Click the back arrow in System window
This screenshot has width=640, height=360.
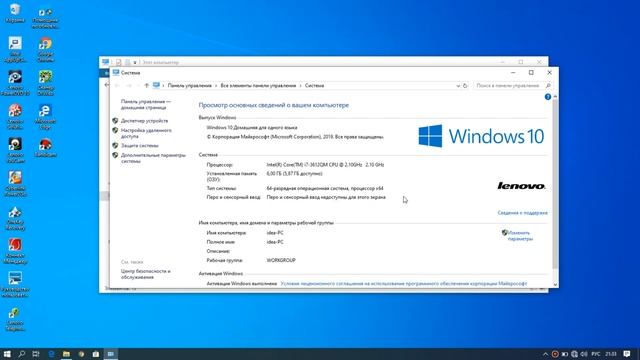coord(118,86)
